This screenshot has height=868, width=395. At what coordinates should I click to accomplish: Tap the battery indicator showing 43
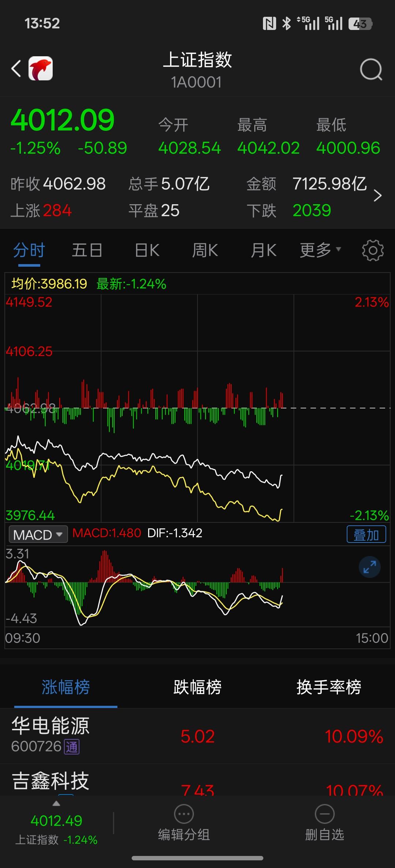[x=360, y=24]
